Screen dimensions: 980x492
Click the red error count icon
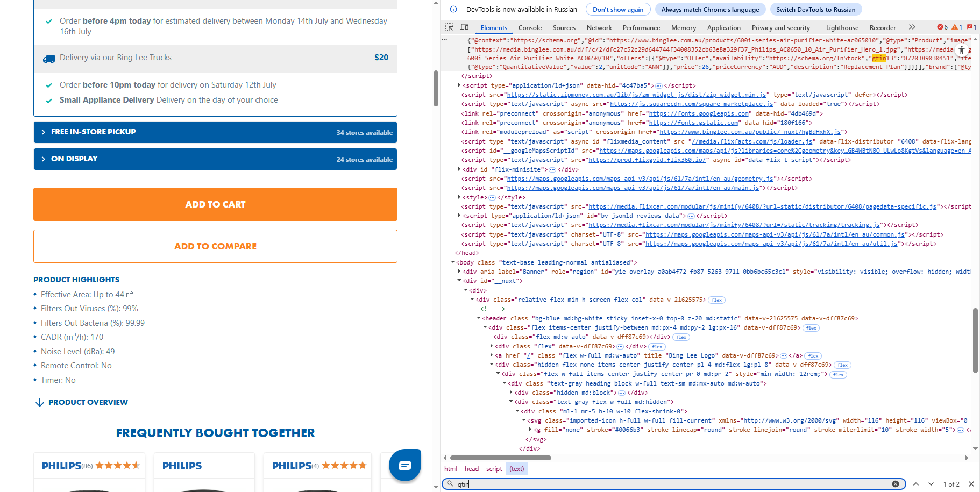[x=940, y=27]
